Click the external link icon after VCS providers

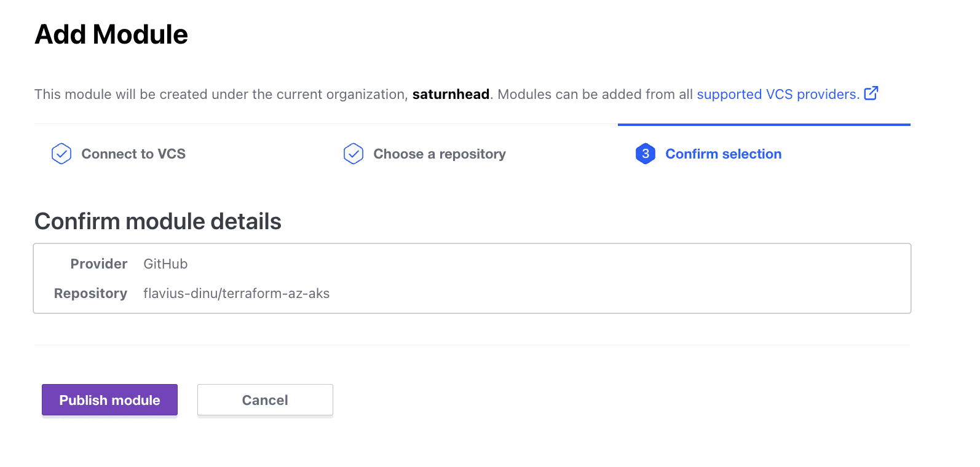[871, 93]
